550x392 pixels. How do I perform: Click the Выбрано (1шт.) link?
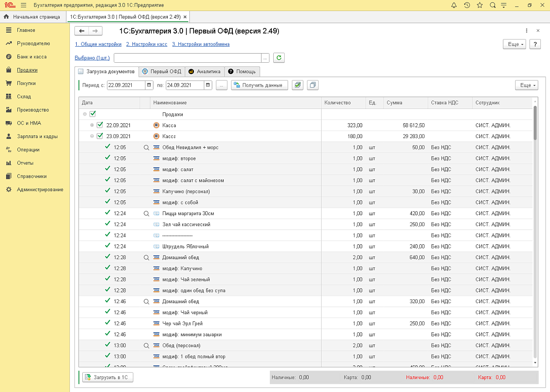tap(92, 58)
